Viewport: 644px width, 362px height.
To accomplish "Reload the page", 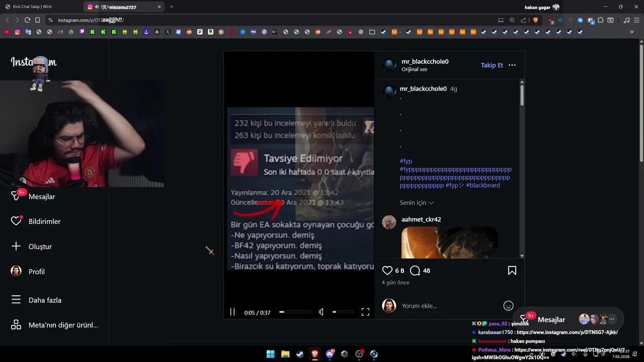I will pyautogui.click(x=27, y=20).
